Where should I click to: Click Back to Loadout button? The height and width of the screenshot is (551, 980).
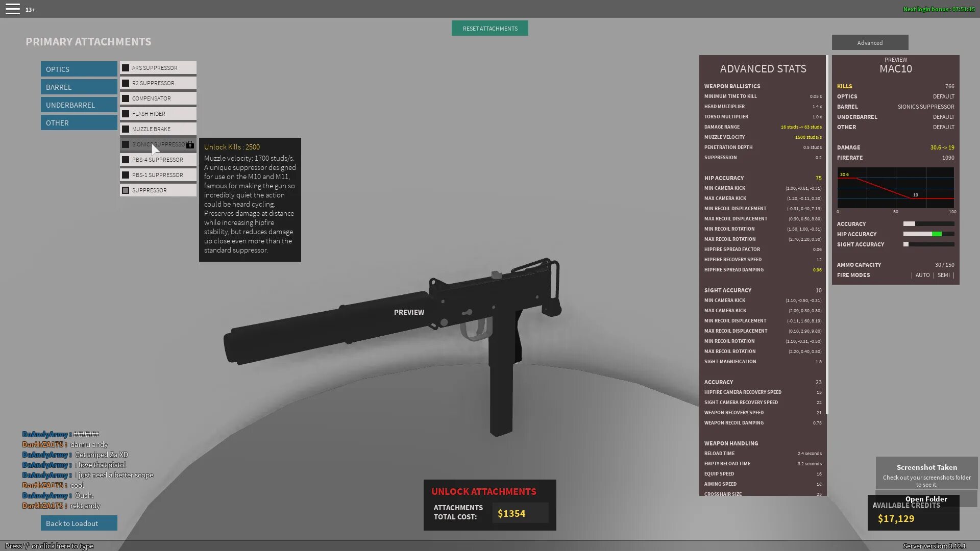coord(79,523)
